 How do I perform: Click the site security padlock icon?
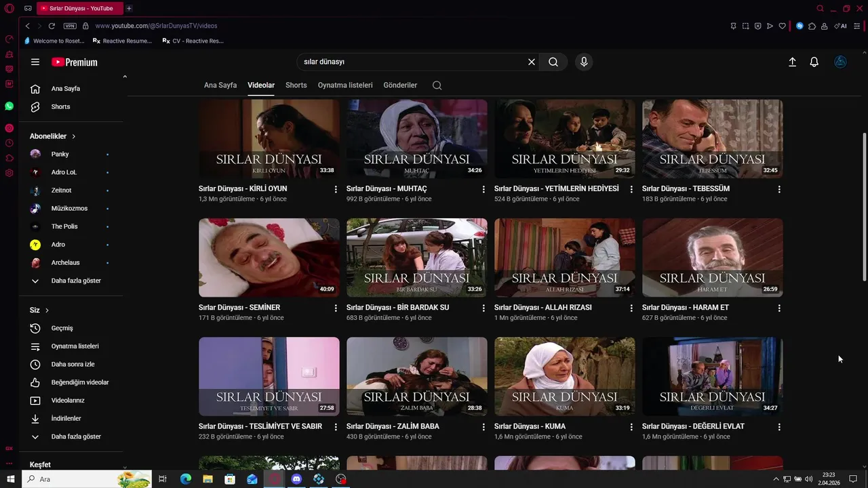coord(85,26)
